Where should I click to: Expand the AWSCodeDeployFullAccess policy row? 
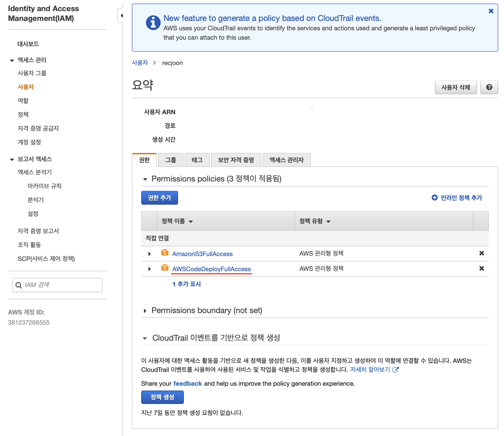pos(150,269)
